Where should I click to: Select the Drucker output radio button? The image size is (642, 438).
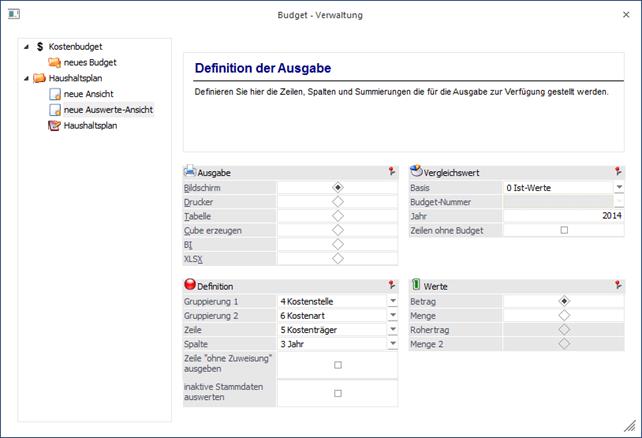point(337,201)
